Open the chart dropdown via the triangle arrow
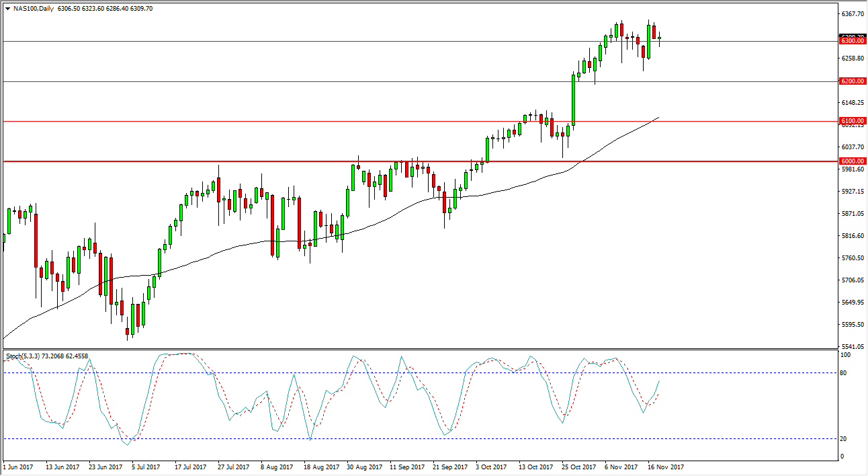868x476 pixels. (x=7, y=10)
